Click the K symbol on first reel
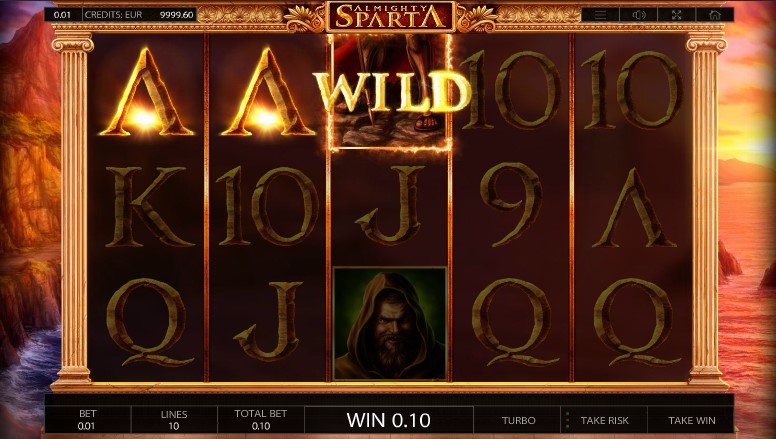This screenshot has width=776, height=439. (x=146, y=206)
